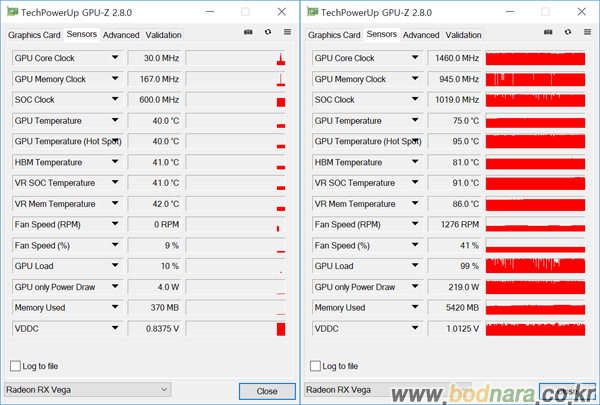600x405 pixels.
Task: Click GPU Load graph in right window
Action: tap(535, 266)
